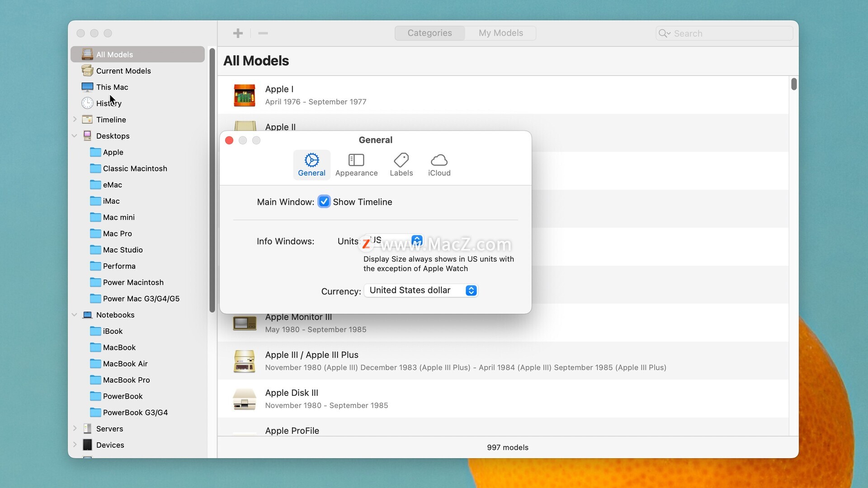868x488 pixels.
Task: Click the This Mac monitor icon
Action: click(x=87, y=87)
